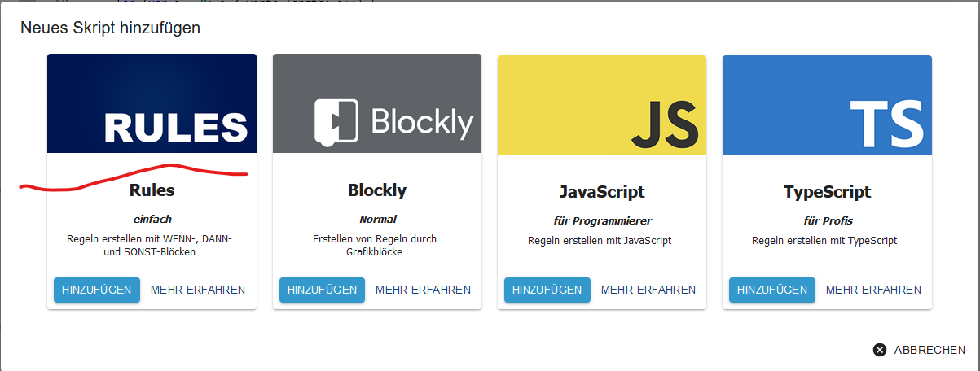The image size is (980, 371).
Task: Click the blue TS logo banner
Action: click(x=827, y=103)
